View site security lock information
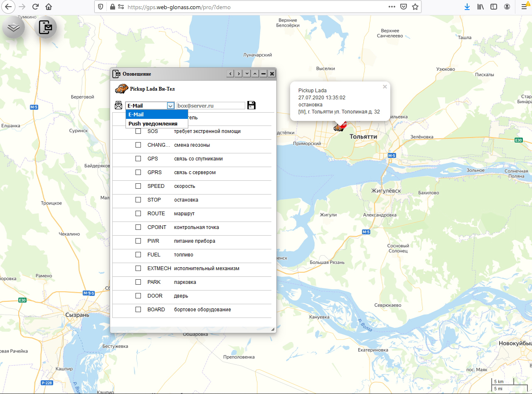This screenshot has width=532, height=394. coord(112,7)
